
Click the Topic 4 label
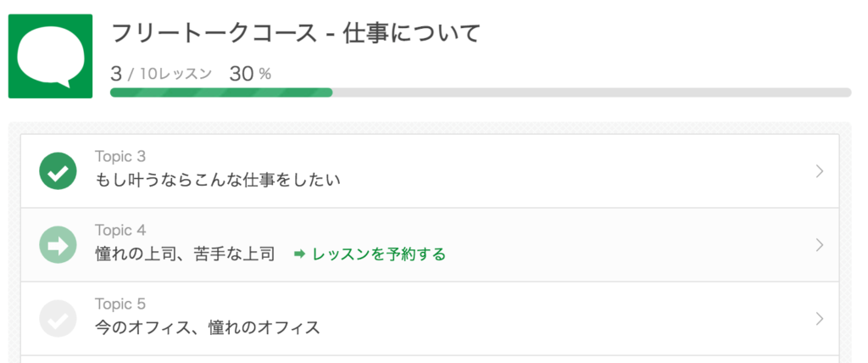(120, 230)
